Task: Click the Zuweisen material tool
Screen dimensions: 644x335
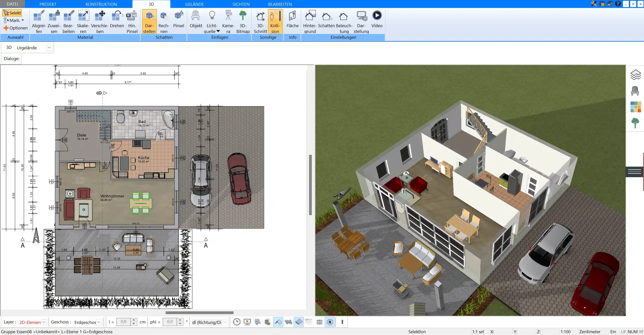Action: (x=54, y=22)
